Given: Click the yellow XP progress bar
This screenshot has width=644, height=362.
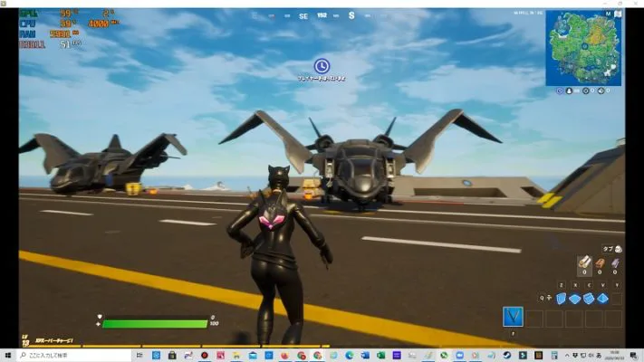Looking at the screenshot, I should [x=175, y=346].
